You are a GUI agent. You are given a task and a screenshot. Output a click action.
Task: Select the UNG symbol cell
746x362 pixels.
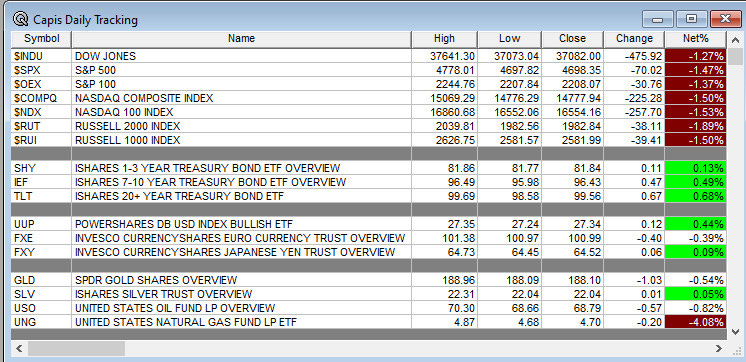pyautogui.click(x=41, y=323)
